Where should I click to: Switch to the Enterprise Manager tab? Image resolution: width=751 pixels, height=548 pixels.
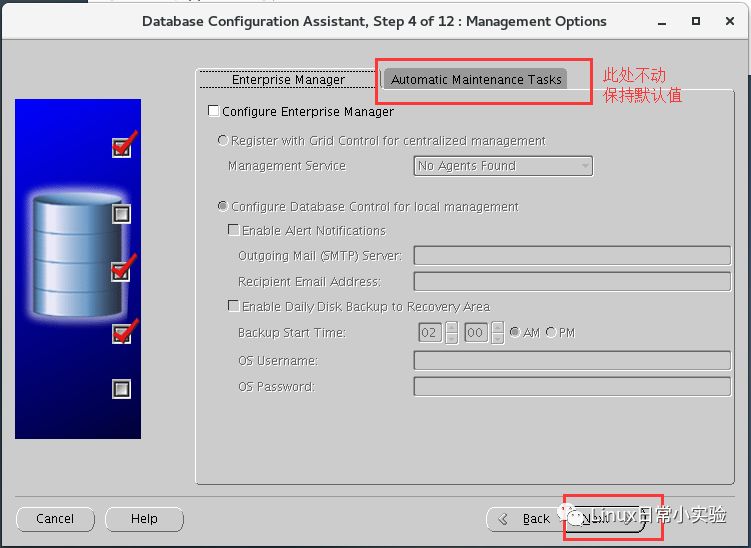[288, 80]
